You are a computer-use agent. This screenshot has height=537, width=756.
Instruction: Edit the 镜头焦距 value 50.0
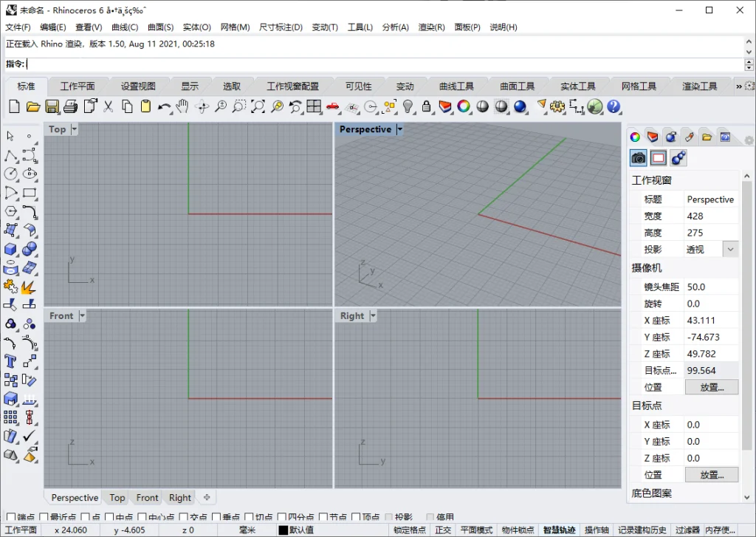[x=711, y=287]
